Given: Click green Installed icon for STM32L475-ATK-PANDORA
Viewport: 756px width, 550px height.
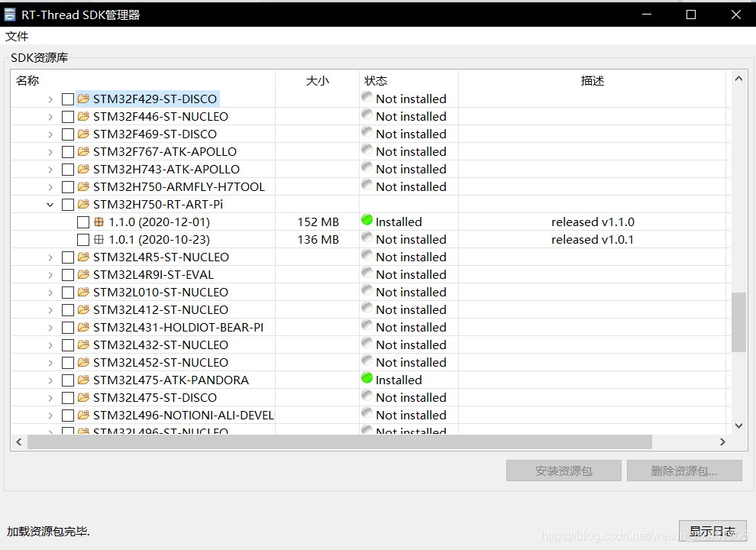Looking at the screenshot, I should coord(367,378).
